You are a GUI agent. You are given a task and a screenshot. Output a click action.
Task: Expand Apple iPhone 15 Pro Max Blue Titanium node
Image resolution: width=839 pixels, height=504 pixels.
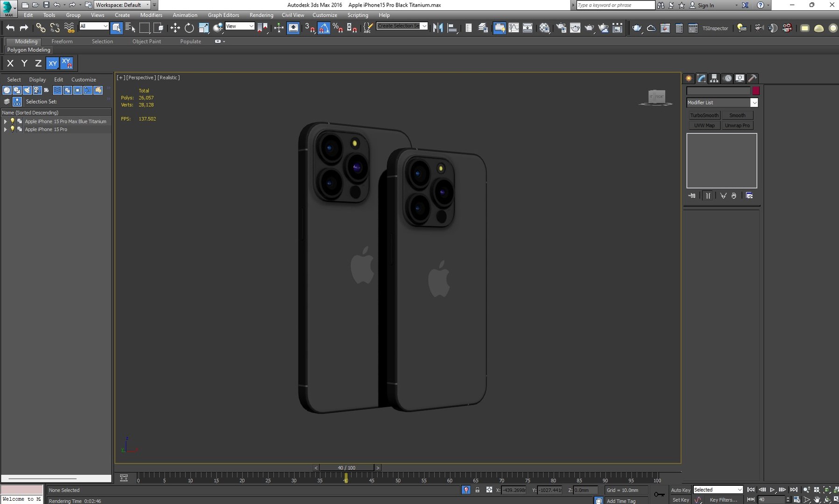point(5,121)
